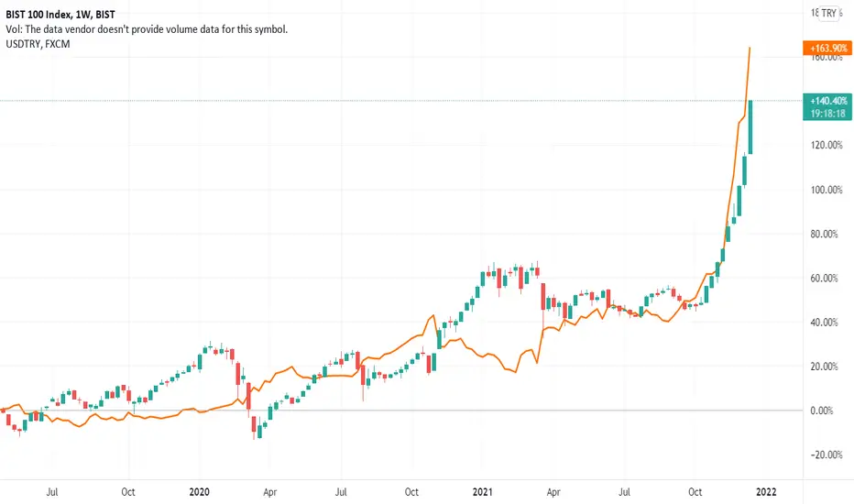Click the orange +163.90% price label

point(827,48)
